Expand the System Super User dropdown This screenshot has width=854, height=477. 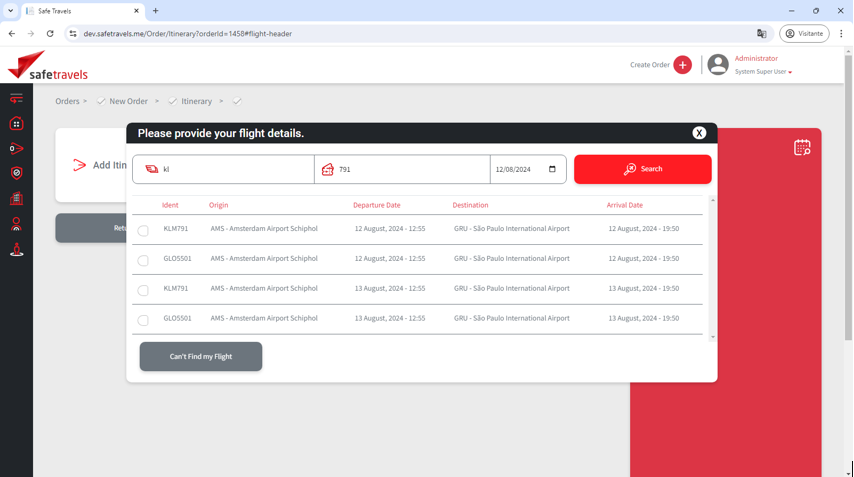pyautogui.click(x=790, y=72)
